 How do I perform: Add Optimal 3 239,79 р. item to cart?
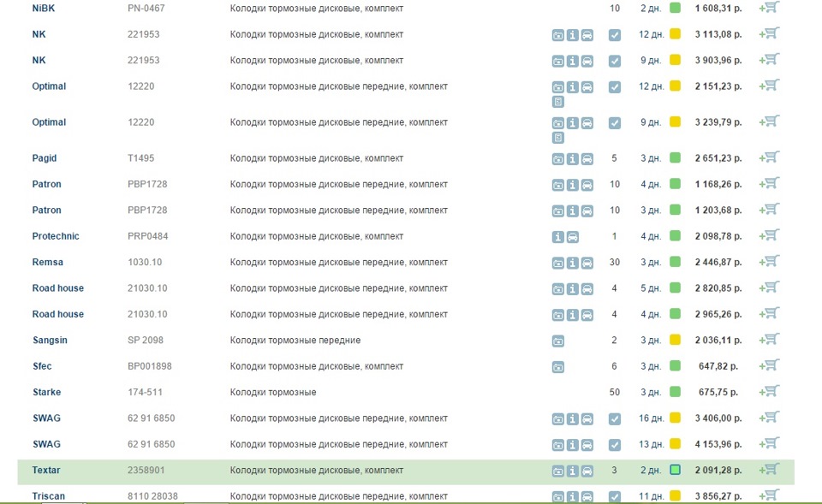(x=769, y=122)
